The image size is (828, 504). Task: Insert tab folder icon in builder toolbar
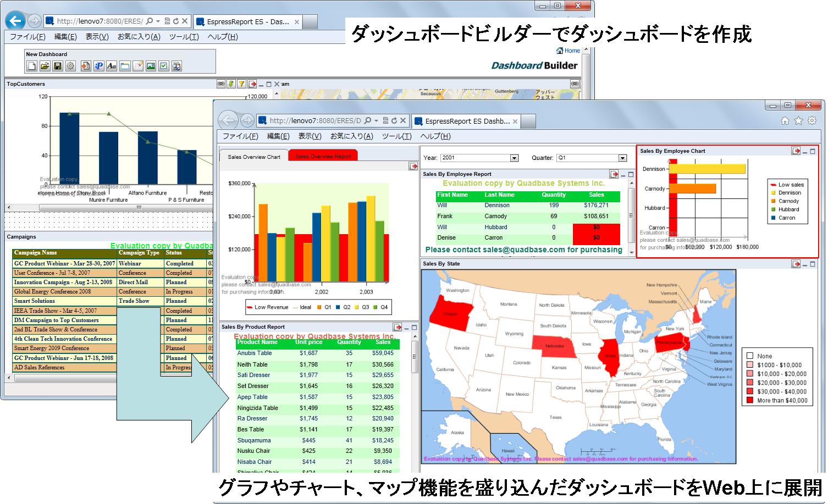pyautogui.click(x=125, y=66)
